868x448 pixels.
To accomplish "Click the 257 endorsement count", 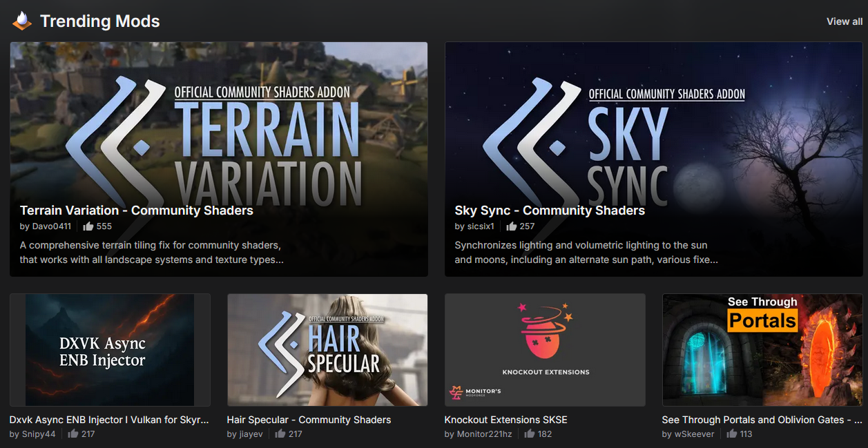I will click(528, 226).
